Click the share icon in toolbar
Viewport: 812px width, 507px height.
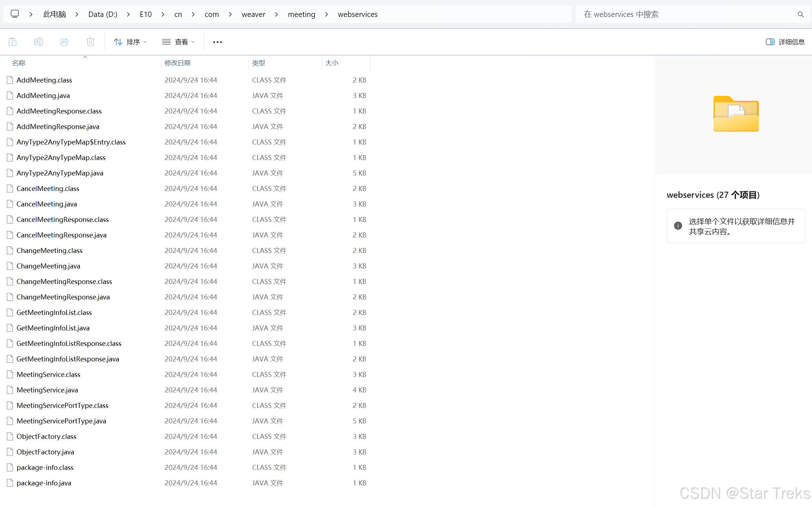(64, 42)
